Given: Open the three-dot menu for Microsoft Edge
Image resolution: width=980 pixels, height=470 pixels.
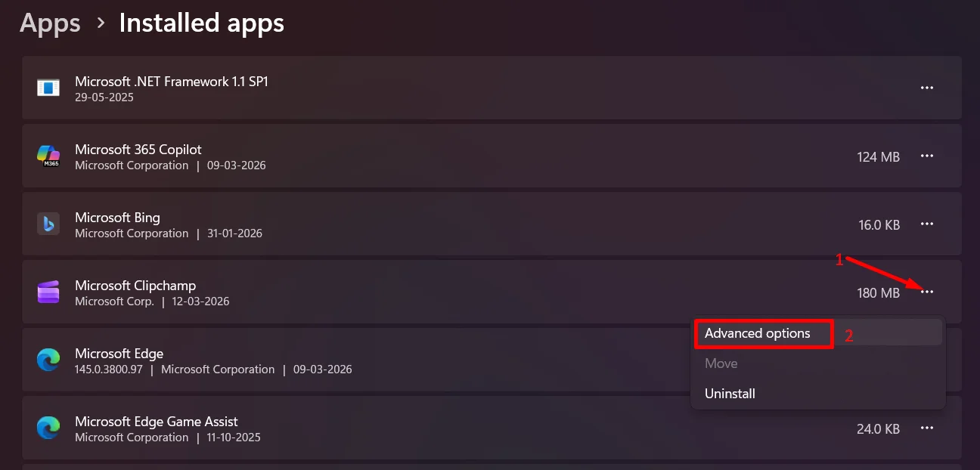Looking at the screenshot, I should (927, 360).
